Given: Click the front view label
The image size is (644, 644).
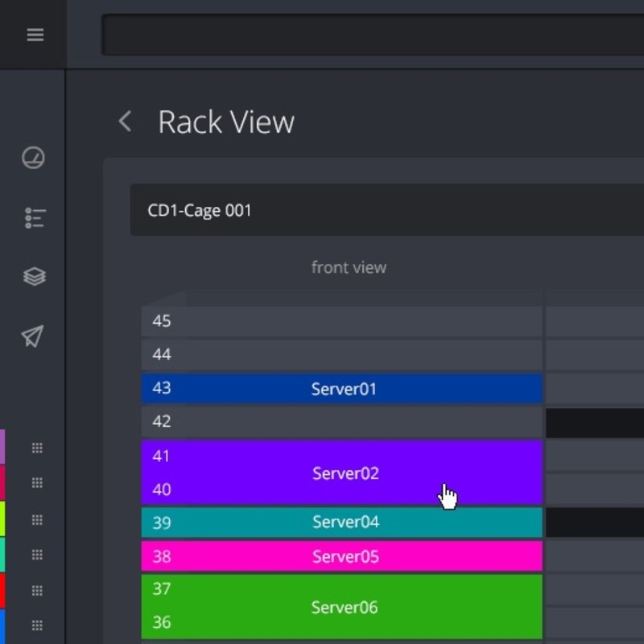Looking at the screenshot, I should pyautogui.click(x=349, y=267).
